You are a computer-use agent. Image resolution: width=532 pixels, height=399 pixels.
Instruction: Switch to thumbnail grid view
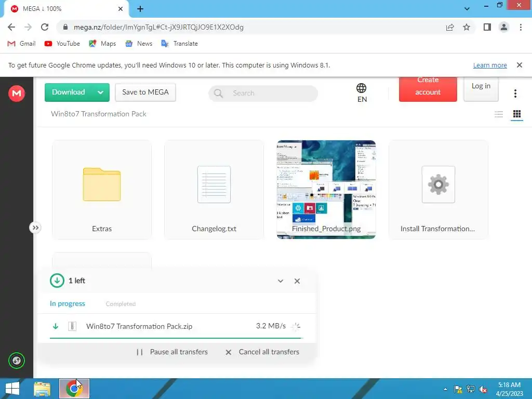(x=517, y=114)
